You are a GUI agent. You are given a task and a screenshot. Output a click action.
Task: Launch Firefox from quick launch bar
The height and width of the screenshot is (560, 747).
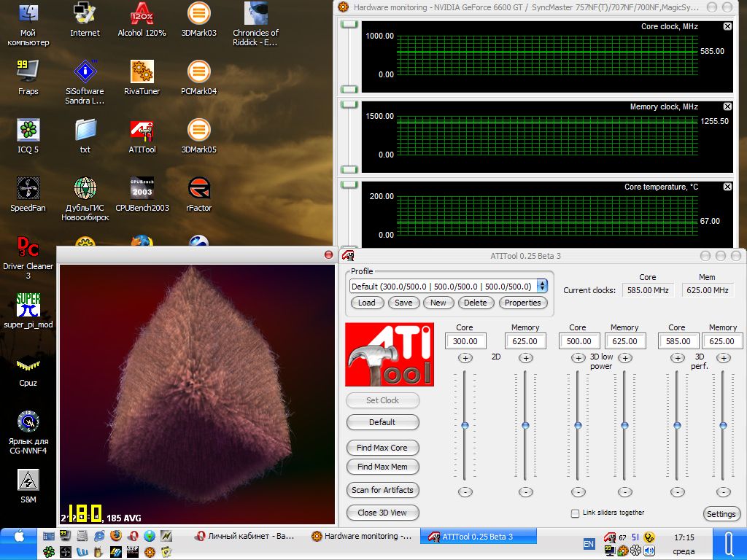point(116,536)
